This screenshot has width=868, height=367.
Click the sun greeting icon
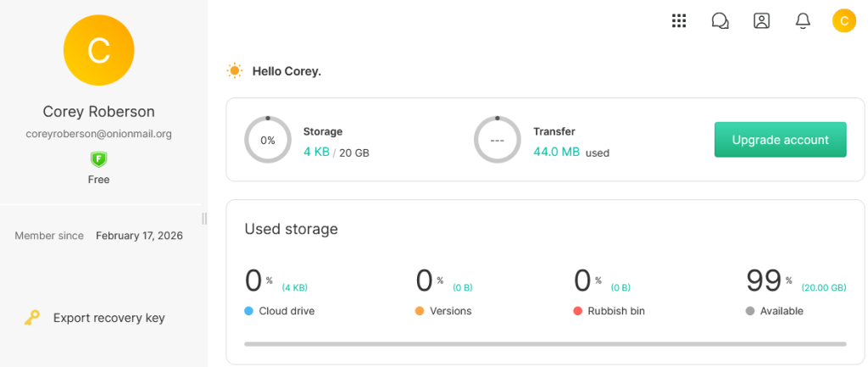[x=235, y=71]
